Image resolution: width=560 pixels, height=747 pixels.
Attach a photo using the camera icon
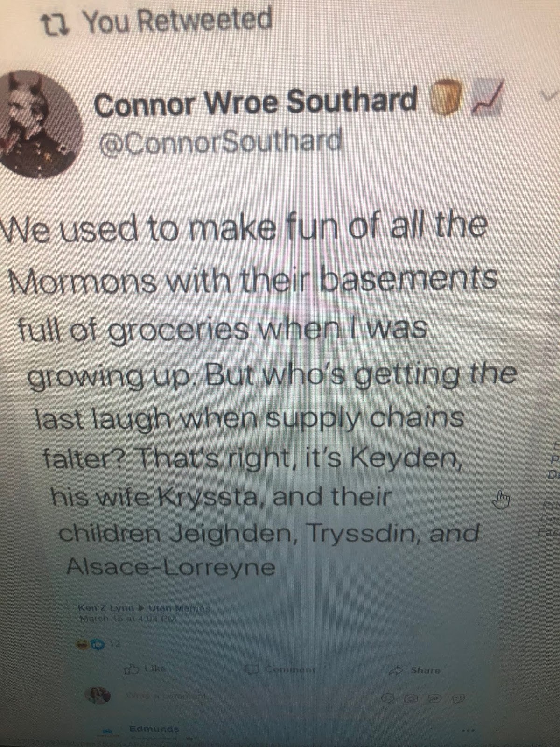coord(411,699)
